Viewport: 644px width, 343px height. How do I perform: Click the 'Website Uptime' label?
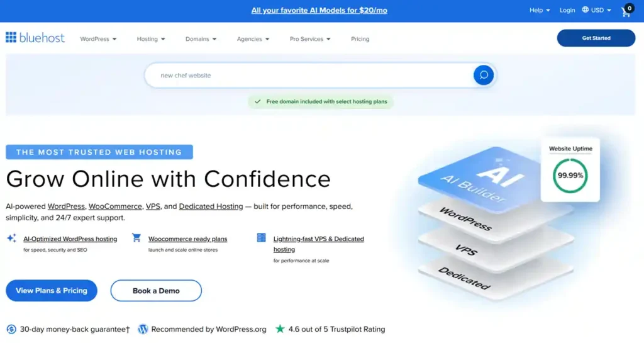tap(570, 149)
